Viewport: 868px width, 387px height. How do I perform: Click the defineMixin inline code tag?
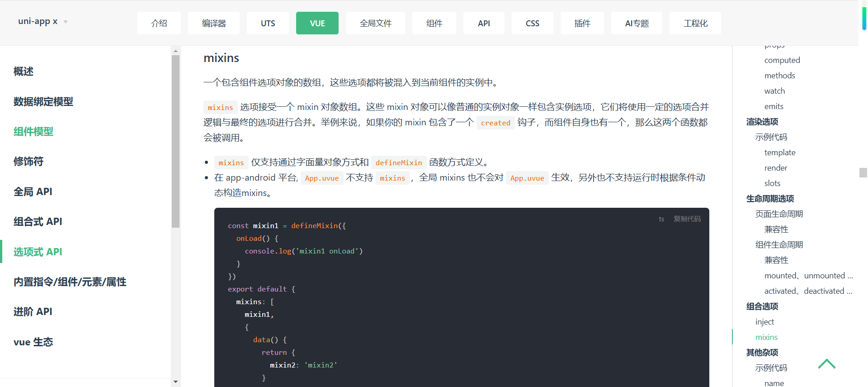click(399, 162)
